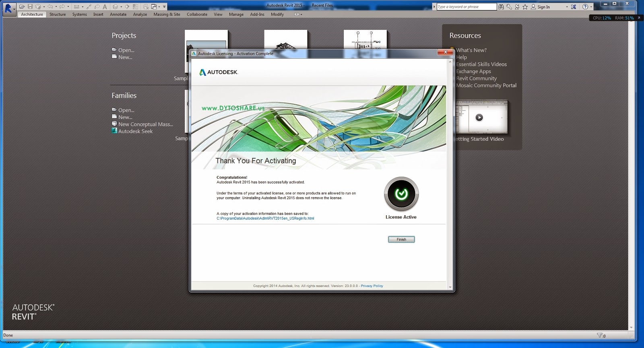
Task: Open the Collaborate ribbon tab
Action: pyautogui.click(x=197, y=14)
